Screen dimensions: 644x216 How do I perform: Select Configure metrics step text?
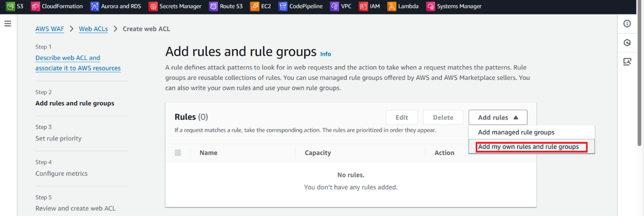(x=62, y=173)
